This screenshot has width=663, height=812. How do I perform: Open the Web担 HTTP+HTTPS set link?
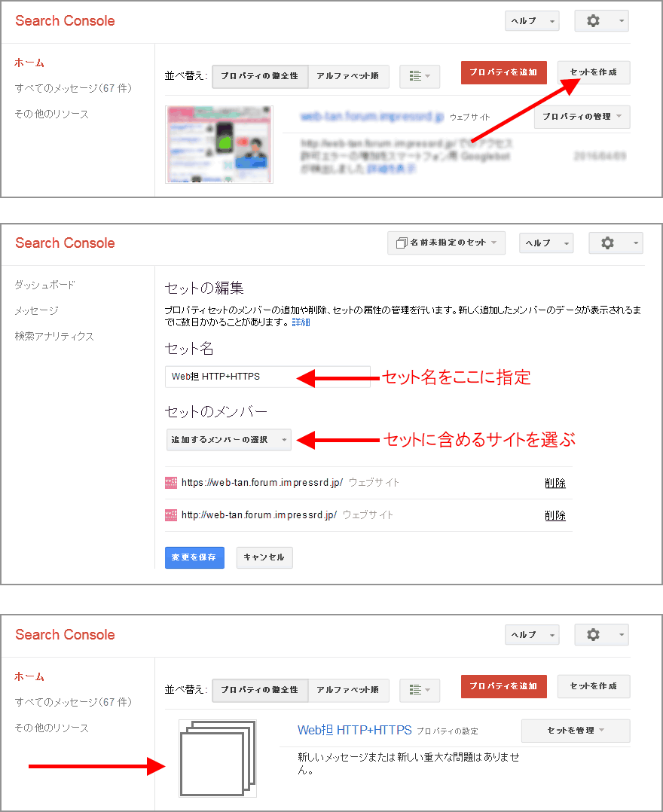click(355, 730)
